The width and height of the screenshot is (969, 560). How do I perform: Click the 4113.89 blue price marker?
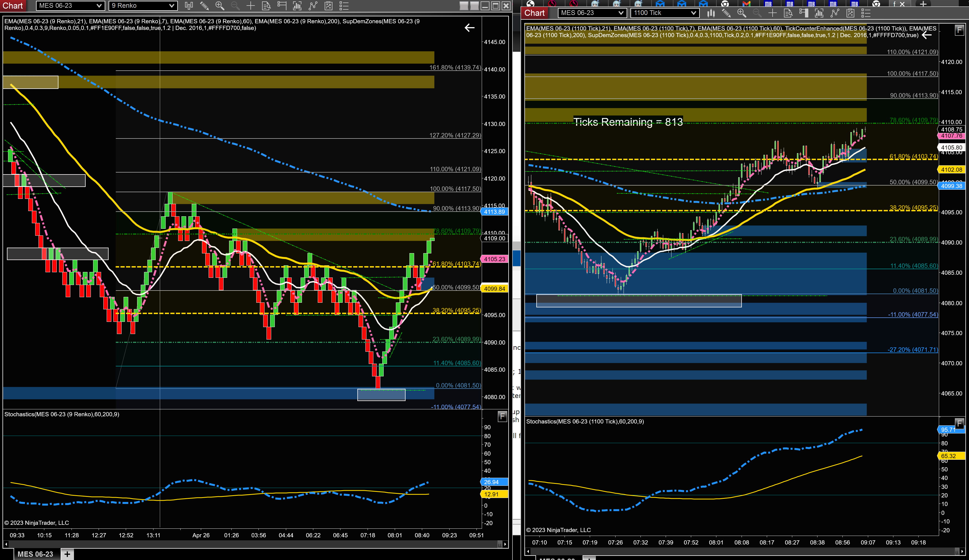(494, 212)
